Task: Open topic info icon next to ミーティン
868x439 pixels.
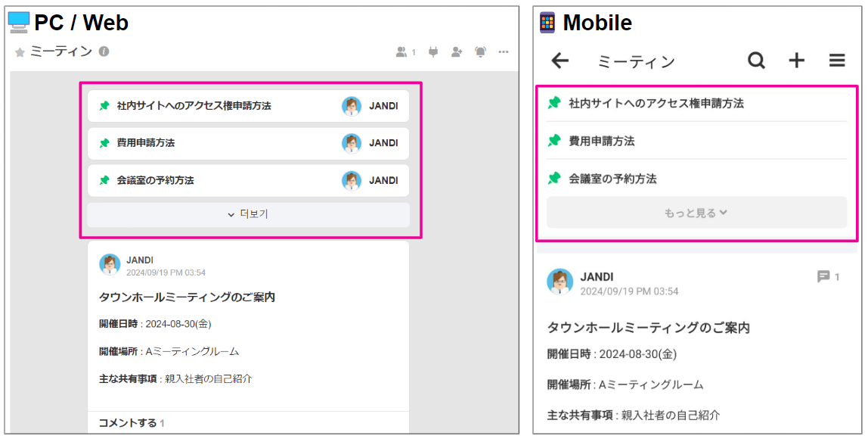Action: coord(104,51)
